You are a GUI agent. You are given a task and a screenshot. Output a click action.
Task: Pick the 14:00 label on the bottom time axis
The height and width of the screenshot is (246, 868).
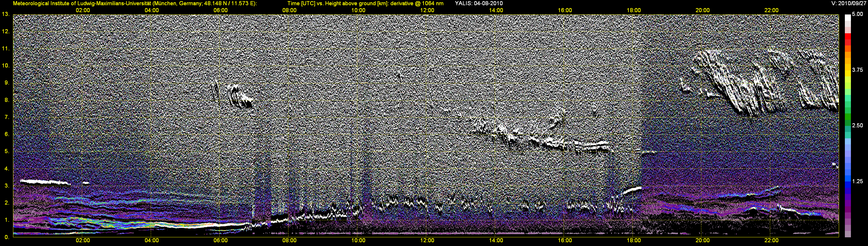pos(496,241)
